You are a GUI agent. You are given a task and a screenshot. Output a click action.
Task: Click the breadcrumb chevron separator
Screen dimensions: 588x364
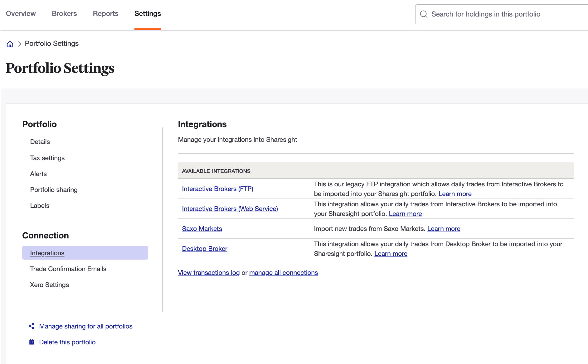click(19, 44)
